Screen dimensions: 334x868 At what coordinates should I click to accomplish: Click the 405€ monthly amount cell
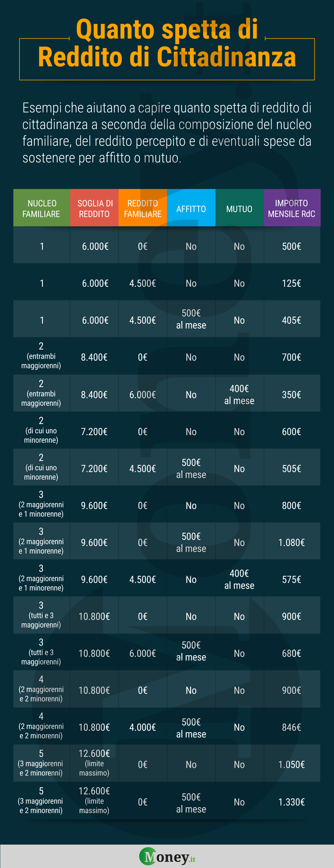pyautogui.click(x=292, y=320)
